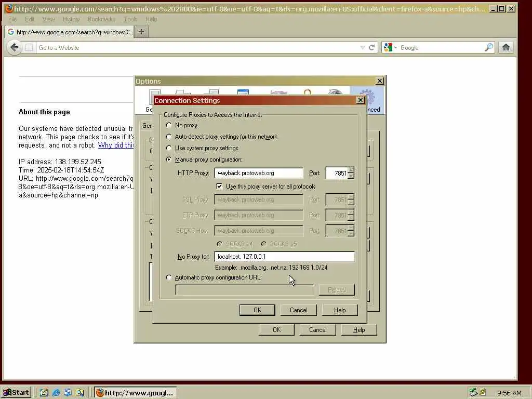
Task: Click the network tray icon
Action: click(x=473, y=392)
